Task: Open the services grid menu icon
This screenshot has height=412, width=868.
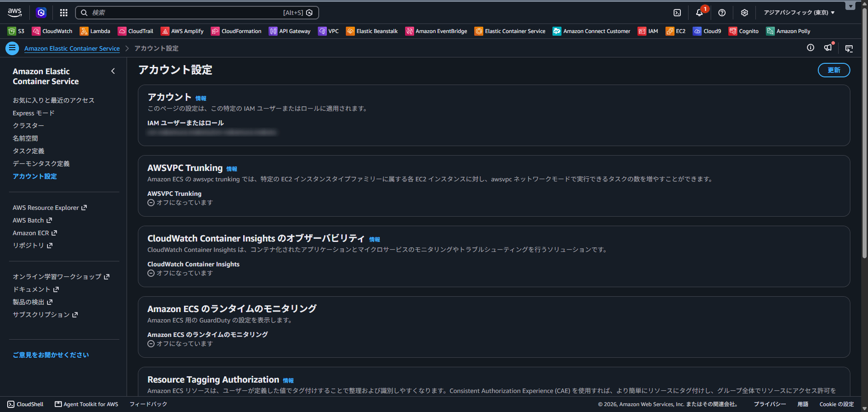Action: click(x=64, y=13)
